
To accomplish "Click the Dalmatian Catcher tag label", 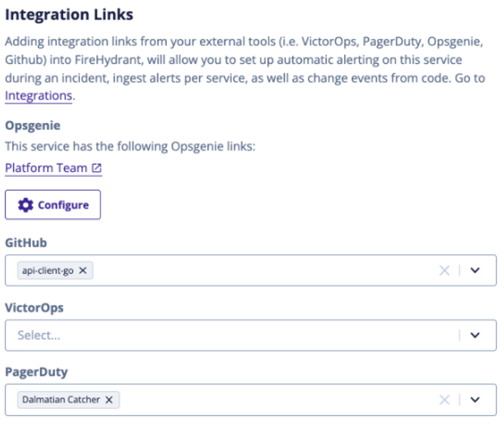I will [x=61, y=400].
